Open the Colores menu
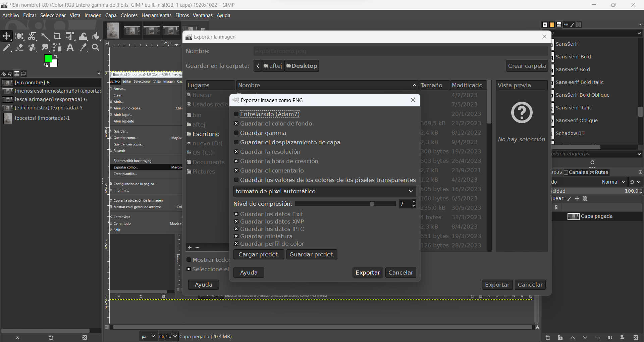This screenshot has width=644, height=342. (x=129, y=15)
